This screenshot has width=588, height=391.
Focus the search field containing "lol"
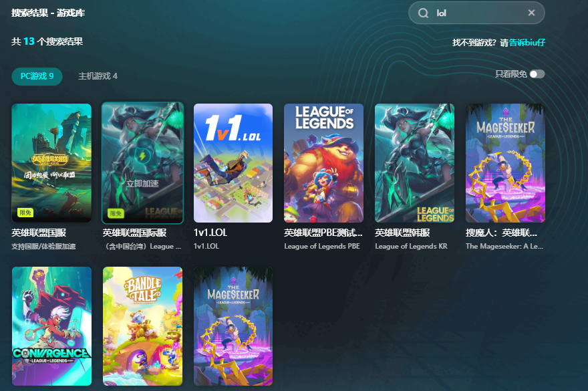476,13
